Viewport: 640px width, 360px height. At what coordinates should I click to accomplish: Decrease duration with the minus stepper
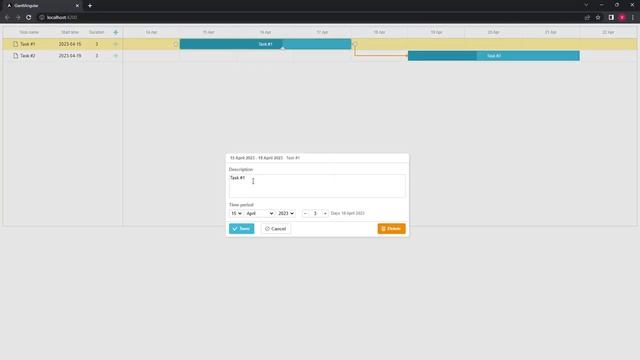(x=305, y=213)
